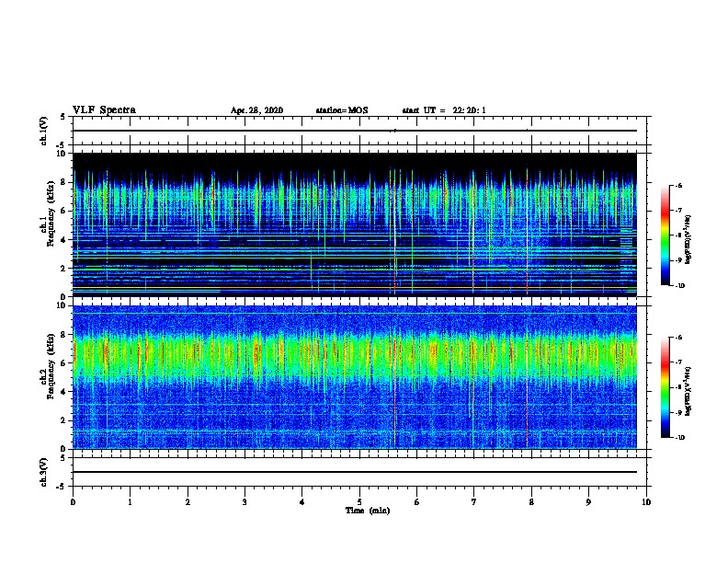Click the "5" tick of ch.1(V) axis

pyautogui.click(x=64, y=117)
